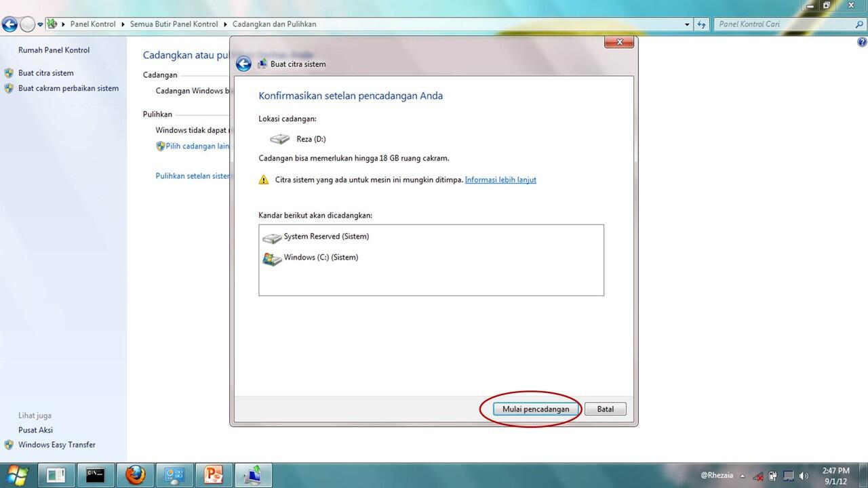
Task: Click the Control Panel icon in address bar
Action: (52, 24)
